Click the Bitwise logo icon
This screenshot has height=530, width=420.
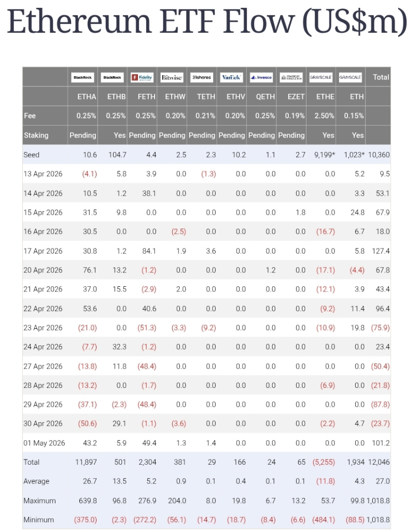pos(172,77)
